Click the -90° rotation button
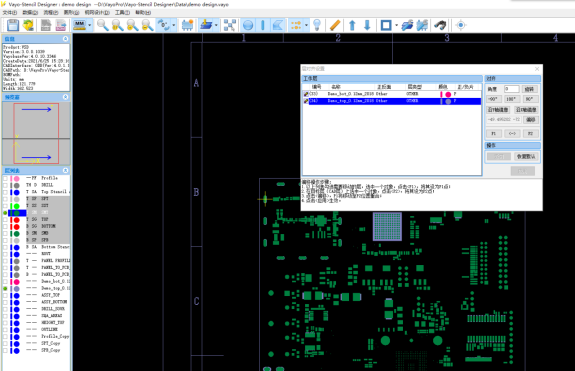The image size is (575, 371). (493, 99)
